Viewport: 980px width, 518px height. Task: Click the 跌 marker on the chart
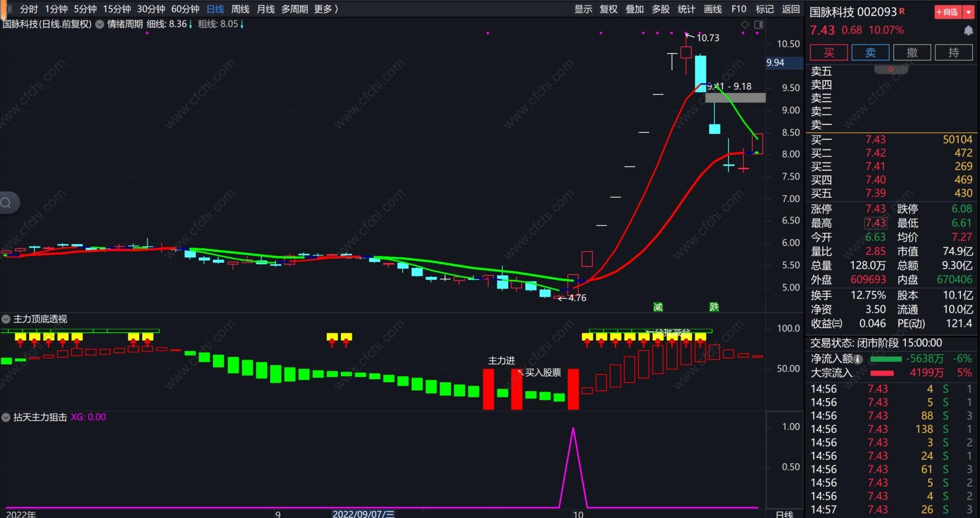point(714,307)
